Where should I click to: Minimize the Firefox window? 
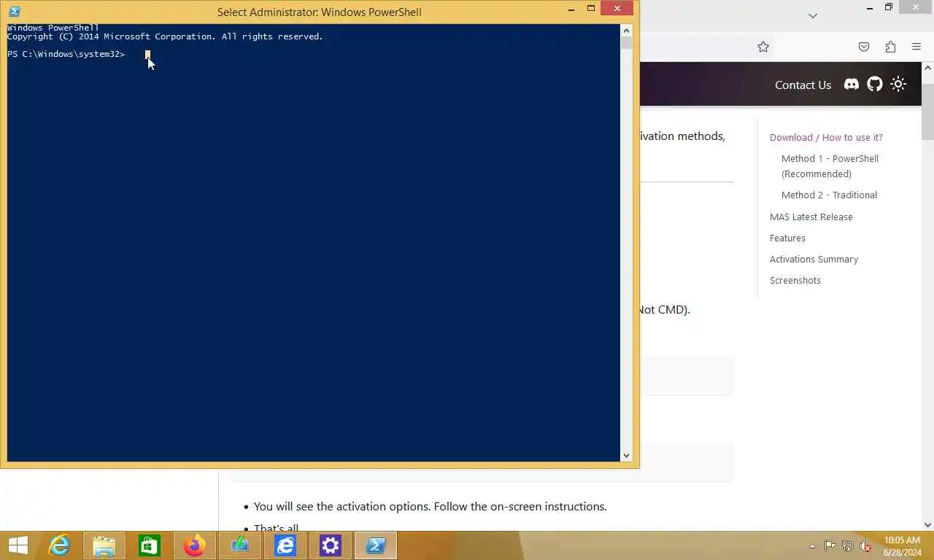pos(869,8)
